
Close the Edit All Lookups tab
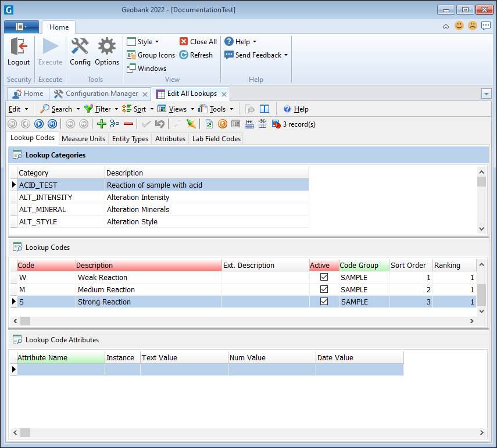(224, 94)
